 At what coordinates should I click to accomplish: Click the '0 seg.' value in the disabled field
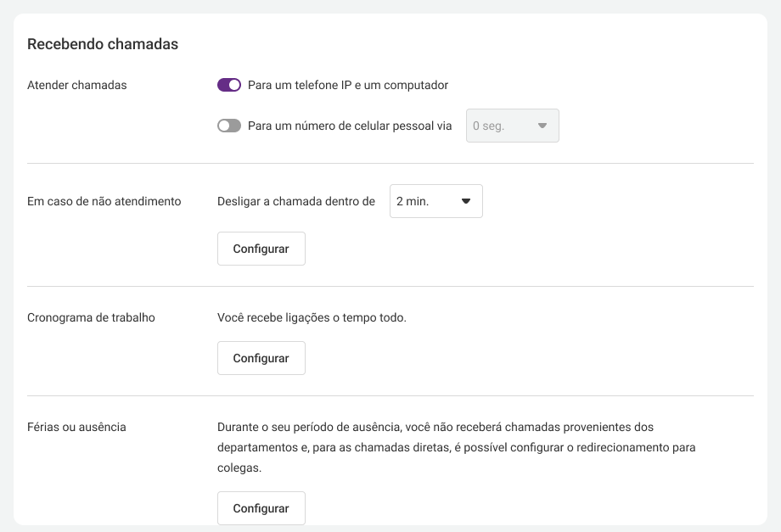tap(489, 126)
